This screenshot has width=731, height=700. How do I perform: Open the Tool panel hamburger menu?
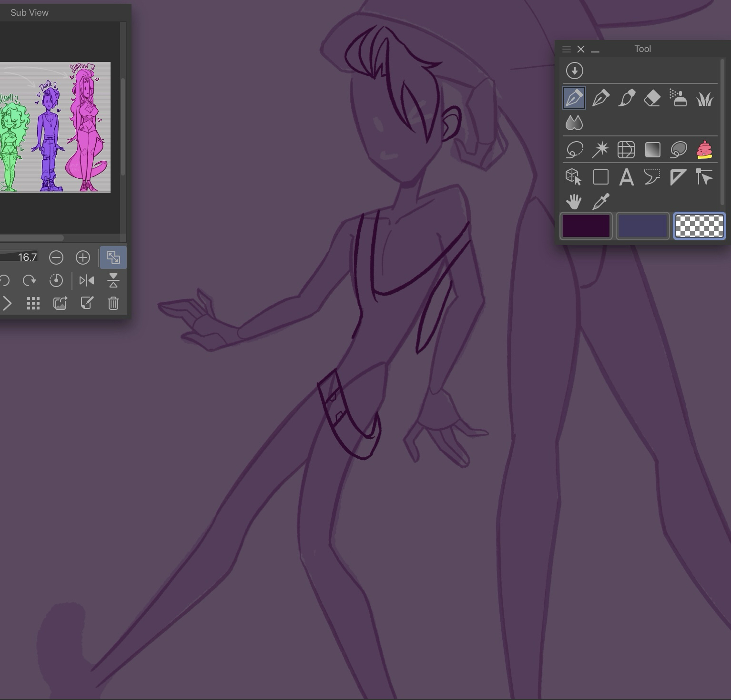coord(566,49)
